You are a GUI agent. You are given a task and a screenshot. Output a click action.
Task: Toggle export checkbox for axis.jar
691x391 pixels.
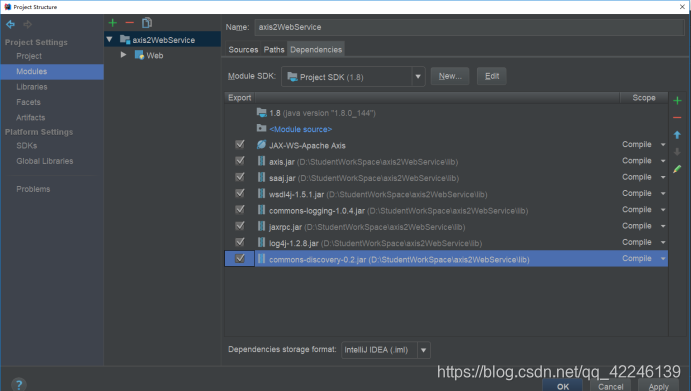point(240,160)
